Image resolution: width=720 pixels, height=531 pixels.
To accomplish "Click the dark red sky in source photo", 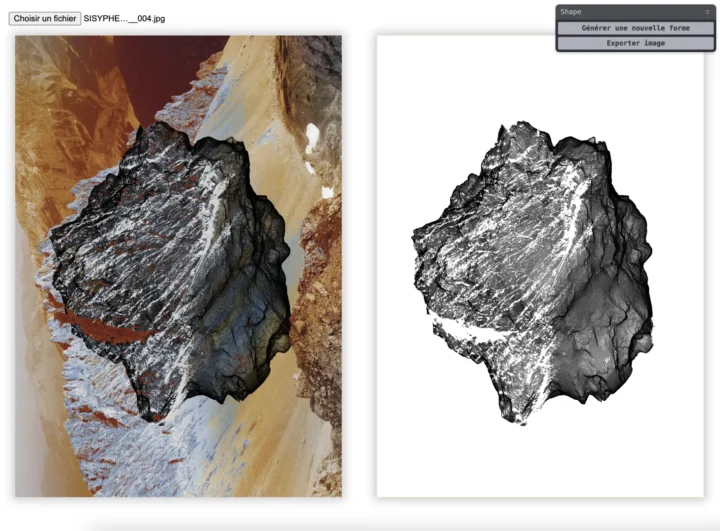I will tap(165, 65).
